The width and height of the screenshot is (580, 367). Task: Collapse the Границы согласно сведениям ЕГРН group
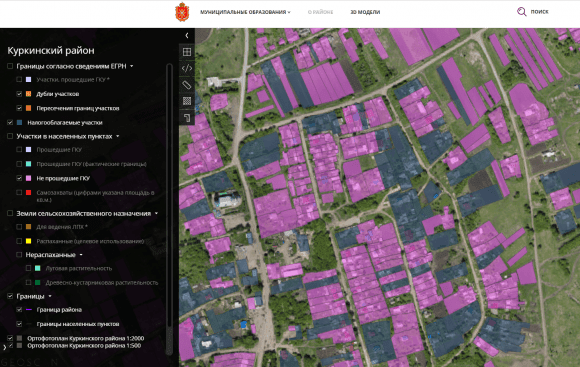(132, 66)
